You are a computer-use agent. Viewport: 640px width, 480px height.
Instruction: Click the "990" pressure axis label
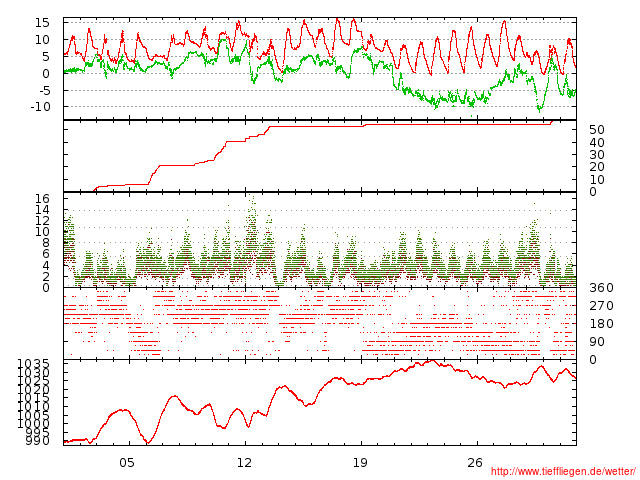[x=38, y=441]
